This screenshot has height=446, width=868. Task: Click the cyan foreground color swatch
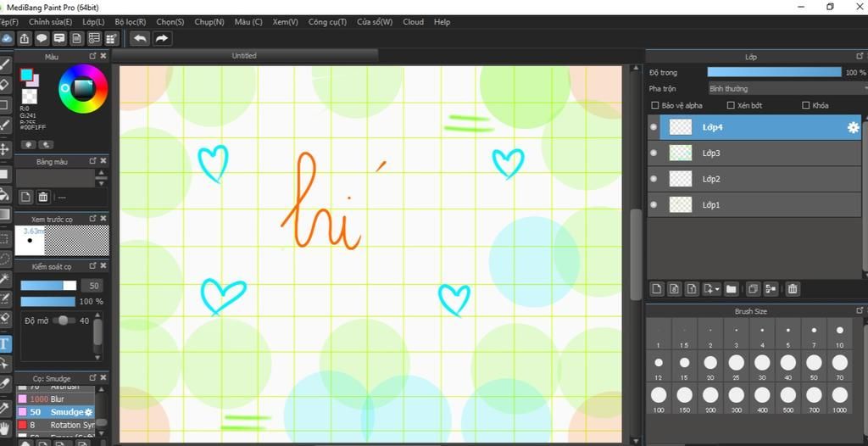(26, 75)
